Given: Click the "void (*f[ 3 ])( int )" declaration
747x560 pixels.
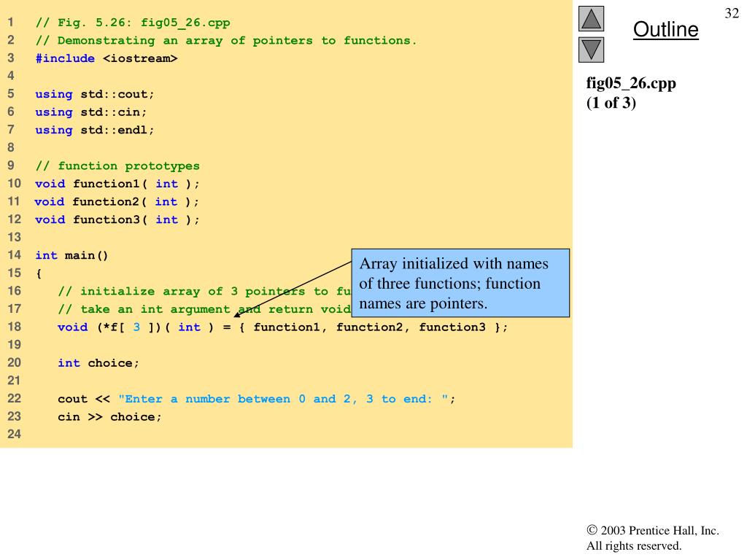Looking at the screenshot, I should pyautogui.click(x=135, y=327).
